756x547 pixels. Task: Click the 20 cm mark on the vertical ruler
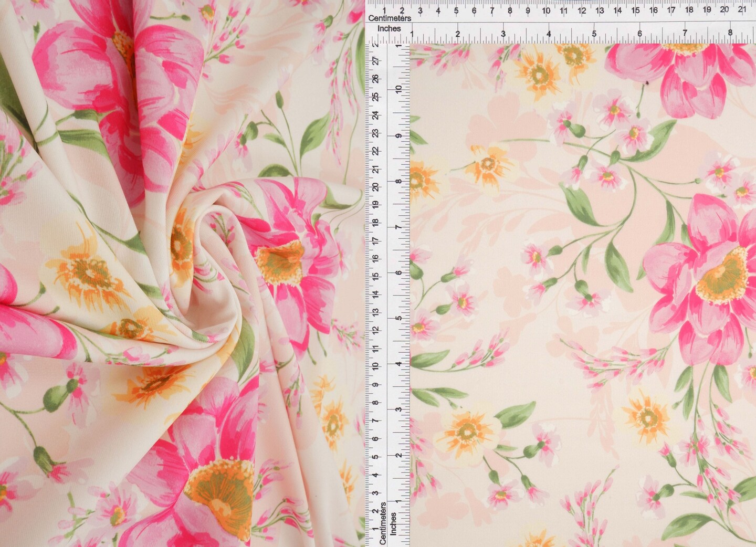point(375,187)
